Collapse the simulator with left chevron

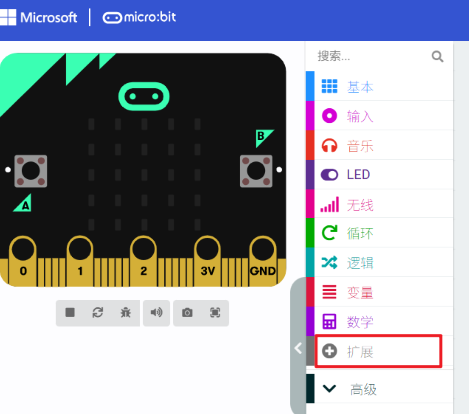click(x=298, y=348)
